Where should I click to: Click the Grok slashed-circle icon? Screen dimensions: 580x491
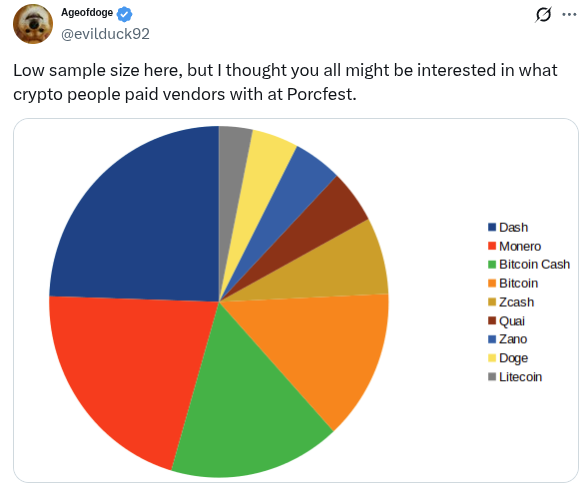point(543,14)
